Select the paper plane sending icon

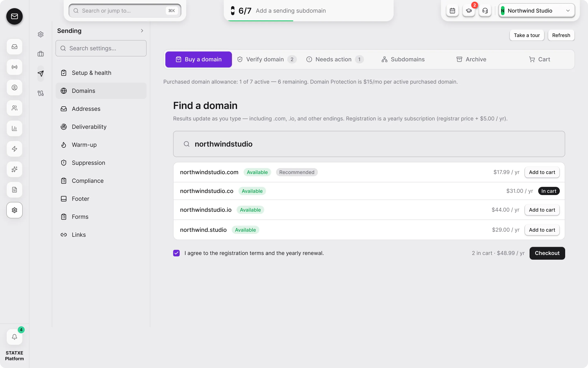tap(41, 74)
